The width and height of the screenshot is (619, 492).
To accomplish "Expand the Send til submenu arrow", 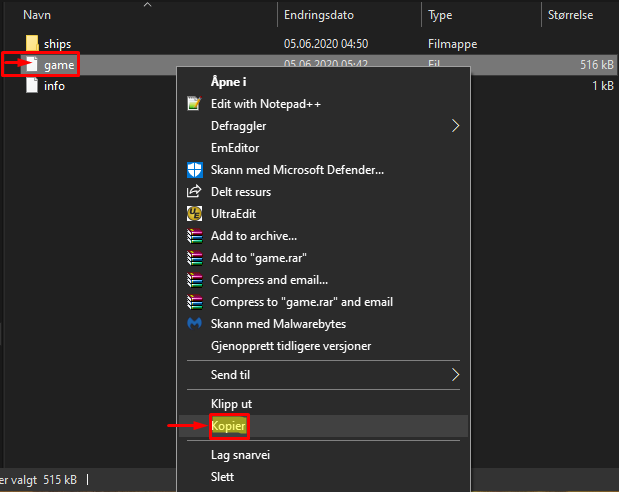I will (456, 375).
